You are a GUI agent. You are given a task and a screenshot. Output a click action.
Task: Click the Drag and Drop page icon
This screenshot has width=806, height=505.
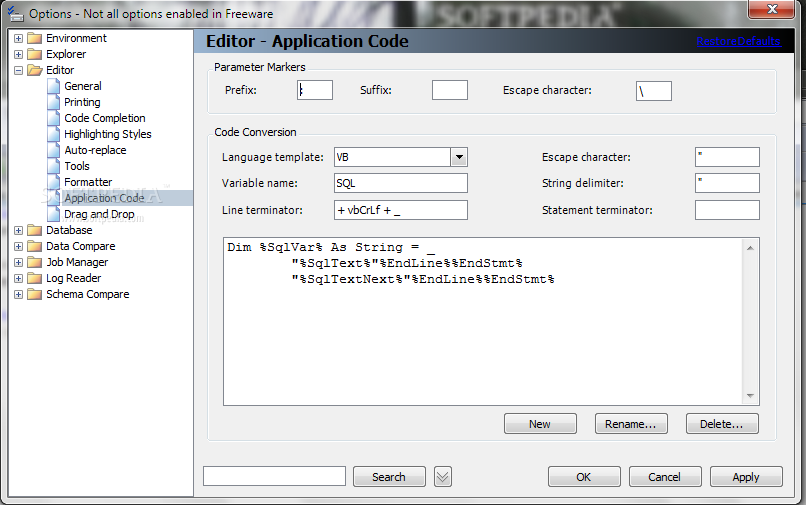click(x=53, y=214)
